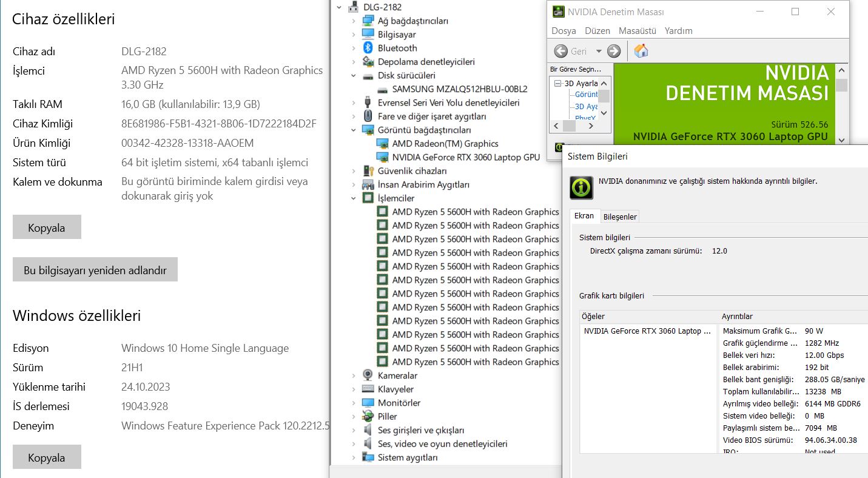Click the Forward arrow icon in NVIDIA toolbar
This screenshot has height=478, width=868.
click(x=614, y=51)
